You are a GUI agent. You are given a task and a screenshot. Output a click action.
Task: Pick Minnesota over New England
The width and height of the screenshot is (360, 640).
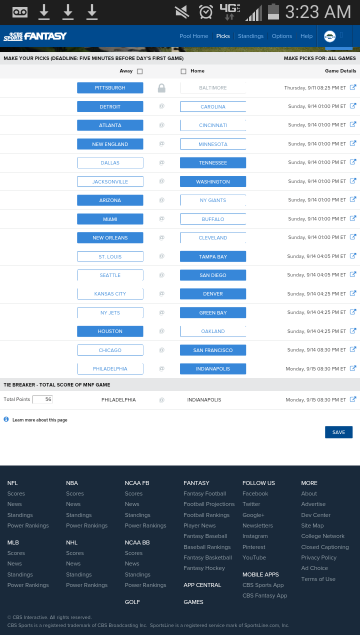[x=213, y=144]
